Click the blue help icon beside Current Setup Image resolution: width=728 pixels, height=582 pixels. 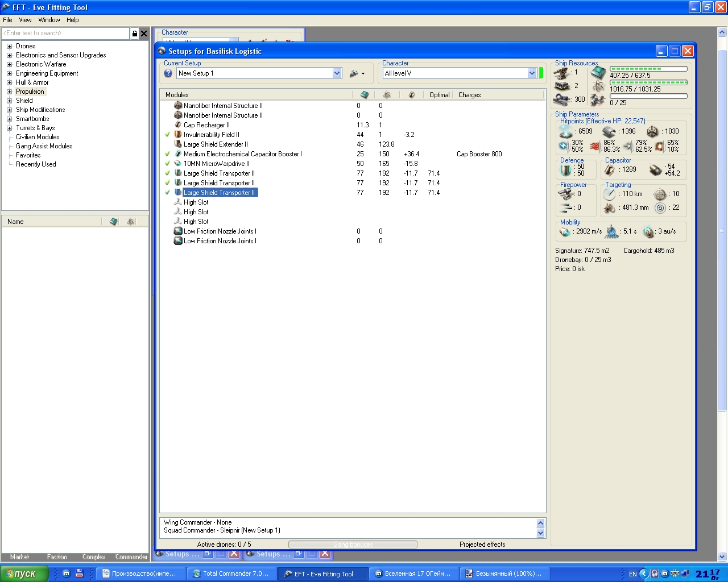pyautogui.click(x=168, y=73)
